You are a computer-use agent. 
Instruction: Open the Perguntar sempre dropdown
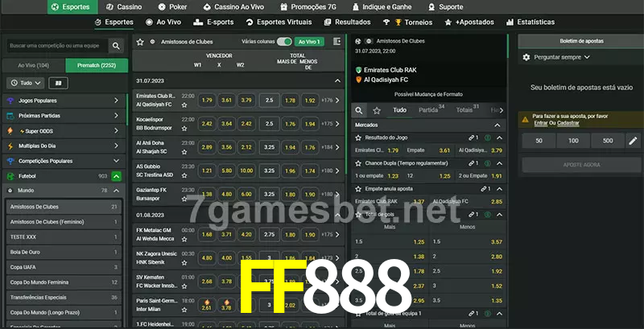point(562,57)
